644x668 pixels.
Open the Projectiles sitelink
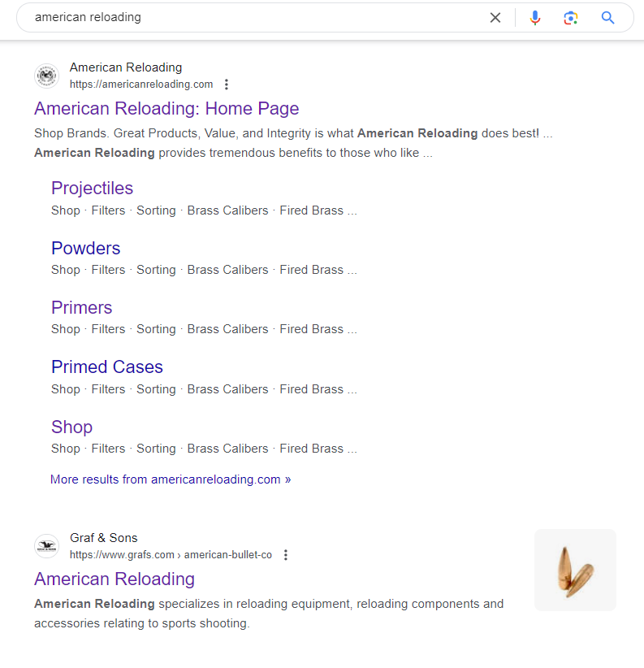93,189
